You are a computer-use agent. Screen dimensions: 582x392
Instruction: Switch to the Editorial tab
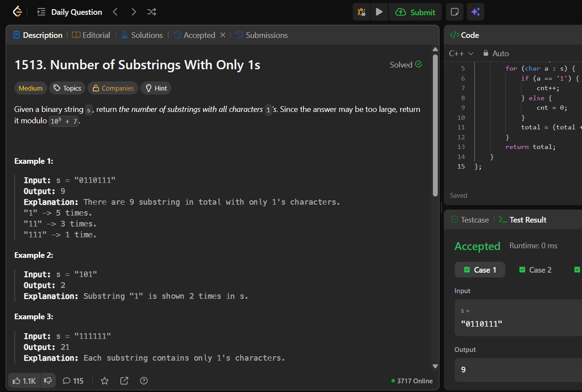[91, 35]
